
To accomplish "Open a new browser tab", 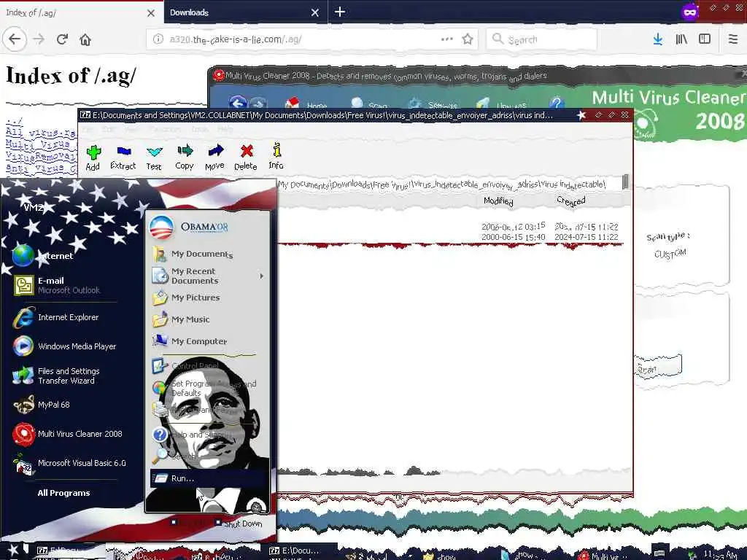I will 340,12.
